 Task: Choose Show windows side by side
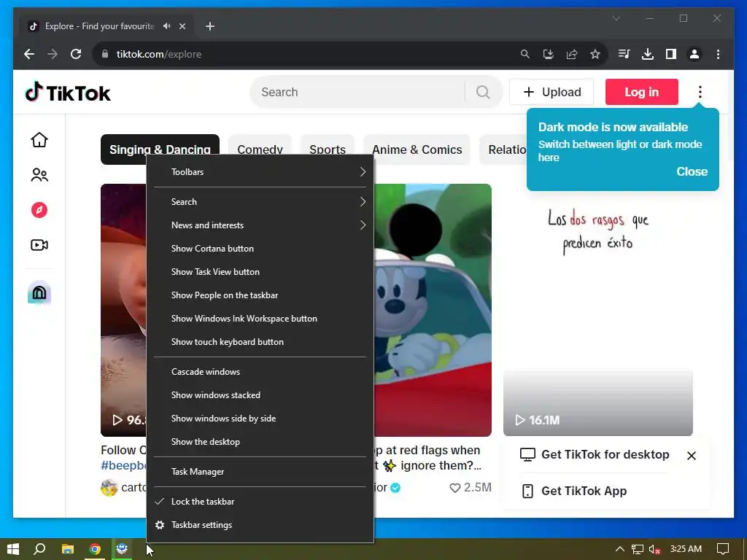[x=260, y=419]
